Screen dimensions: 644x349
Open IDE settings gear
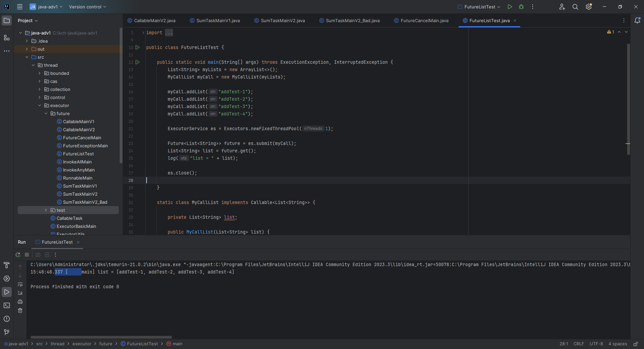tap(589, 7)
